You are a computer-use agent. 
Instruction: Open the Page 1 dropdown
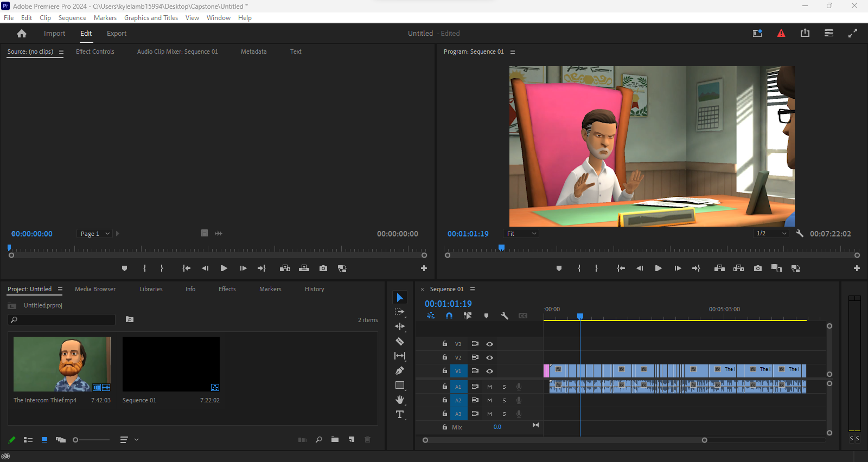[x=95, y=234]
